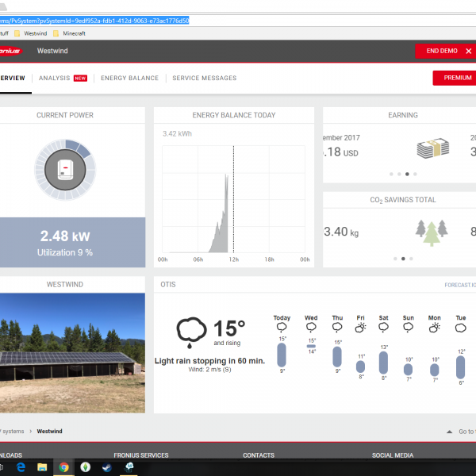Click Today's forecast cloud icon
Image resolution: width=476 pixels, height=476 pixels.
[282, 327]
